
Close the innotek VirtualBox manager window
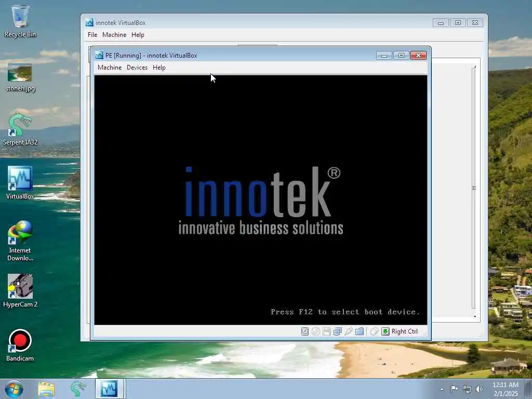coord(475,23)
